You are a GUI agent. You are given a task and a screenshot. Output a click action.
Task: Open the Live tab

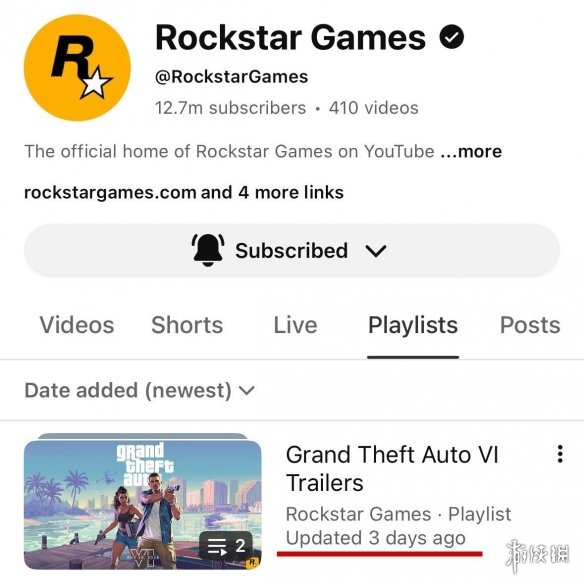pos(295,325)
